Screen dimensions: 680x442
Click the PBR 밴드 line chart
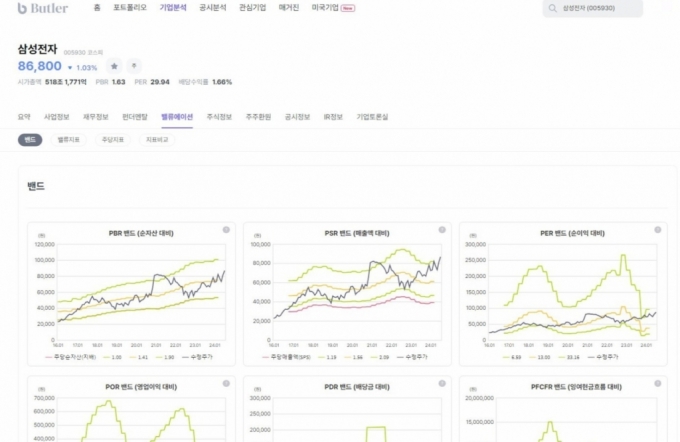pyautogui.click(x=141, y=292)
